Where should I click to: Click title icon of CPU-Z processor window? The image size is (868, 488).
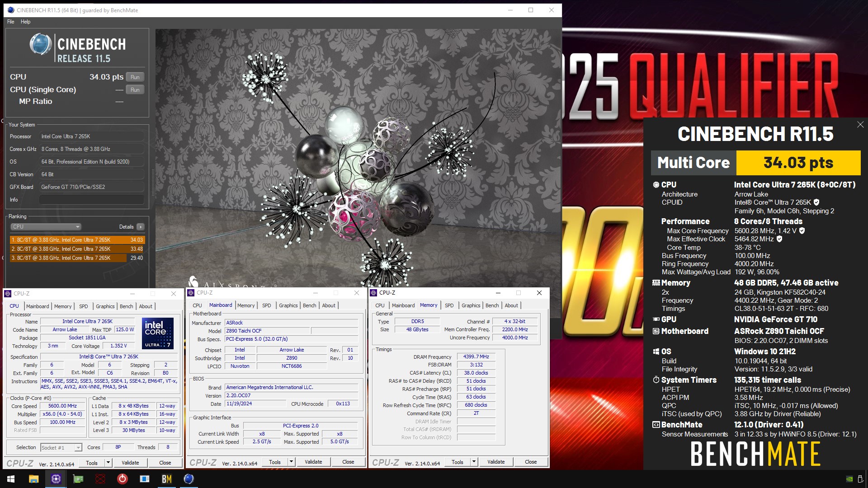pyautogui.click(x=8, y=294)
